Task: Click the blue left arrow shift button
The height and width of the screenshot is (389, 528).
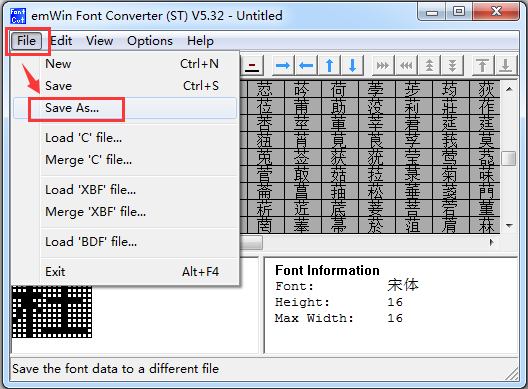Action: coord(306,65)
